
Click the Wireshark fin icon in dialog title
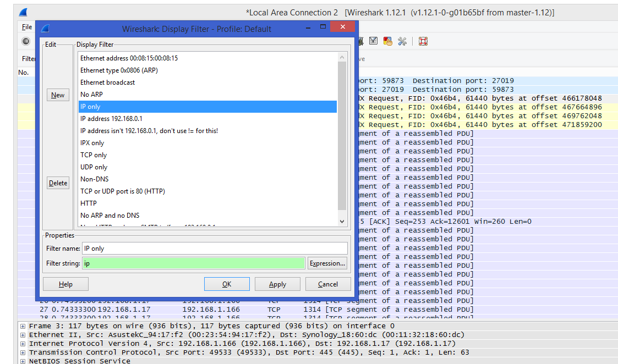pos(45,29)
